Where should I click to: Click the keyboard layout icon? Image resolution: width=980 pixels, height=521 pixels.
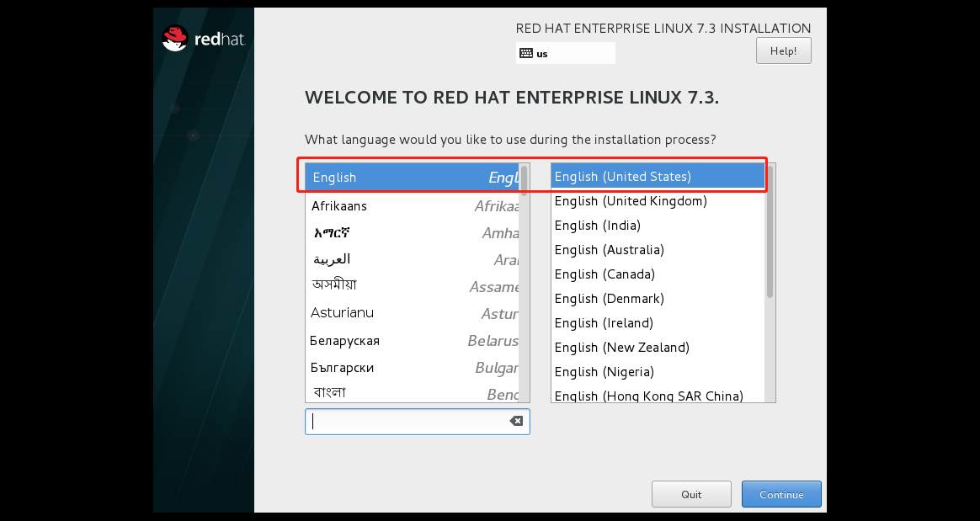point(526,53)
